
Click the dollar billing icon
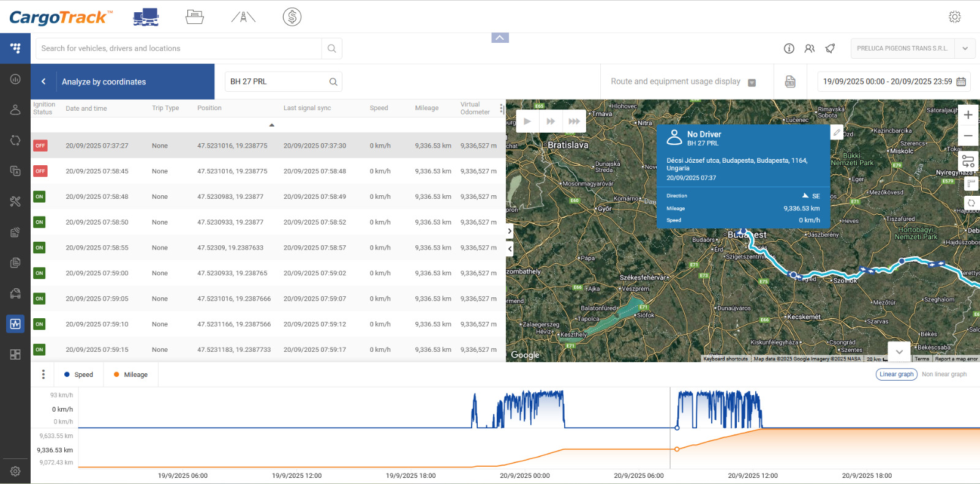click(x=292, y=17)
